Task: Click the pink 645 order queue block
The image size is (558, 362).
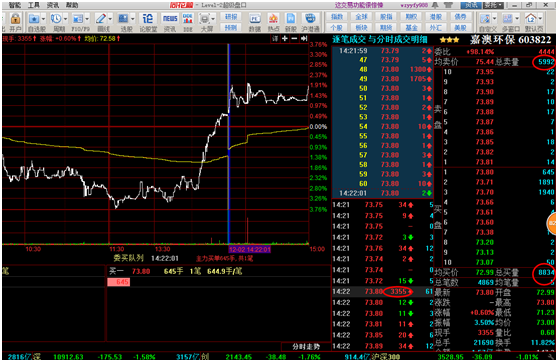Action: pos(119,282)
